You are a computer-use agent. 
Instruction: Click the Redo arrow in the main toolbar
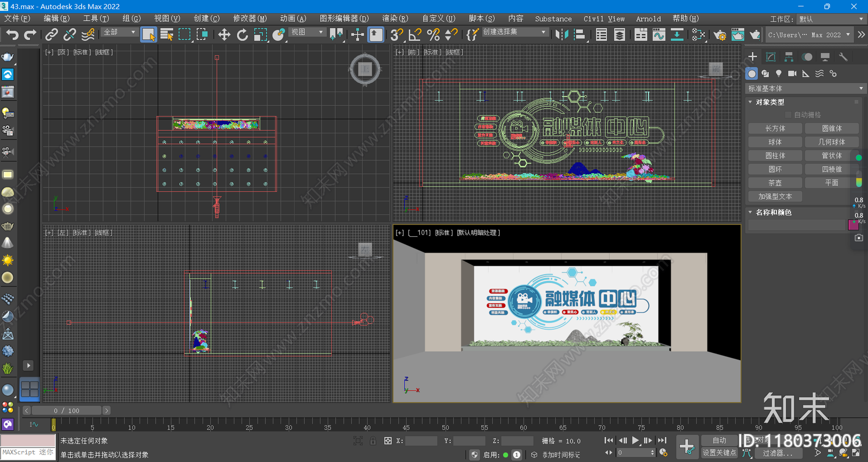(30, 35)
